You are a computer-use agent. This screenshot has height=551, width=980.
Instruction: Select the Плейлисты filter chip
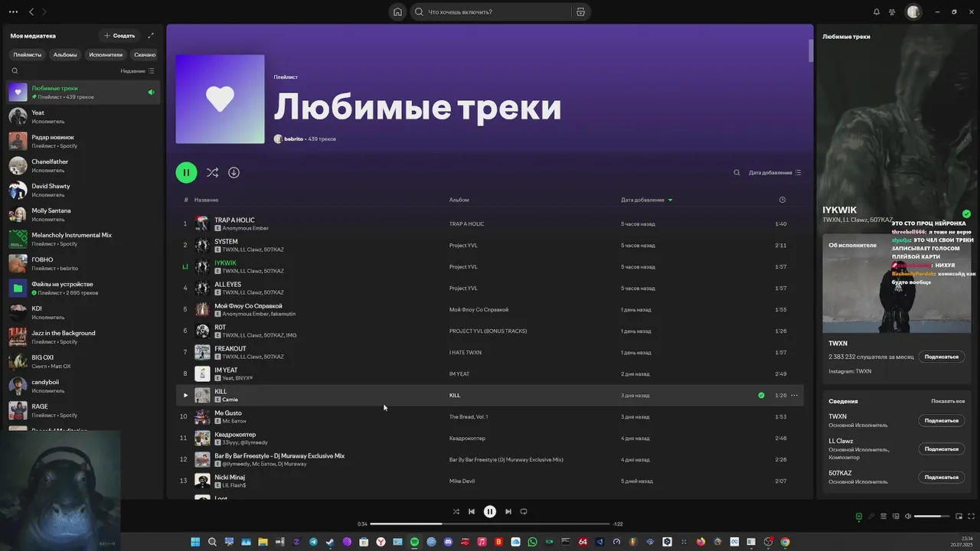pos(28,54)
